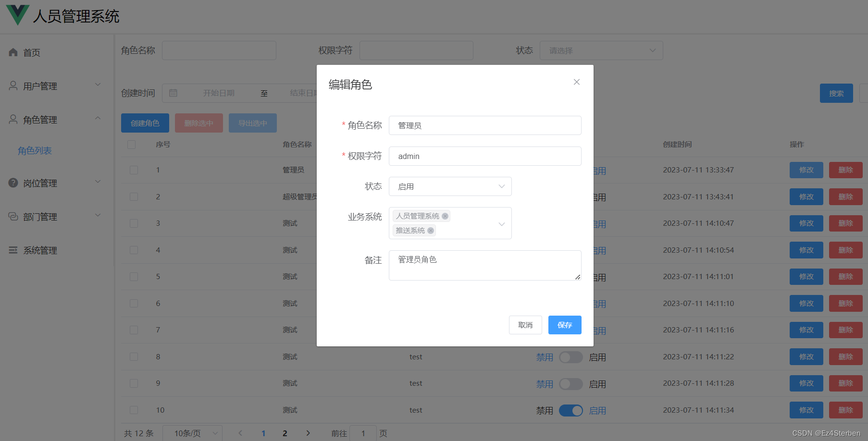The height and width of the screenshot is (441, 868).
Task: Click the 备注 textarea resize handle
Action: 578,277
